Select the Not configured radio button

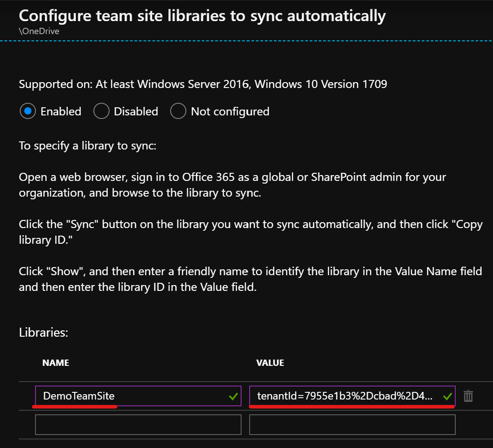coord(178,111)
